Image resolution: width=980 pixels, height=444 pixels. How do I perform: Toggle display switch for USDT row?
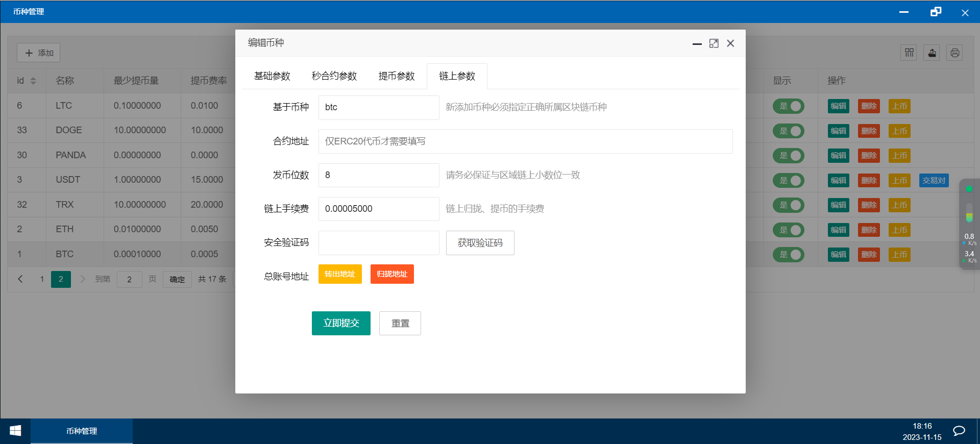[789, 180]
